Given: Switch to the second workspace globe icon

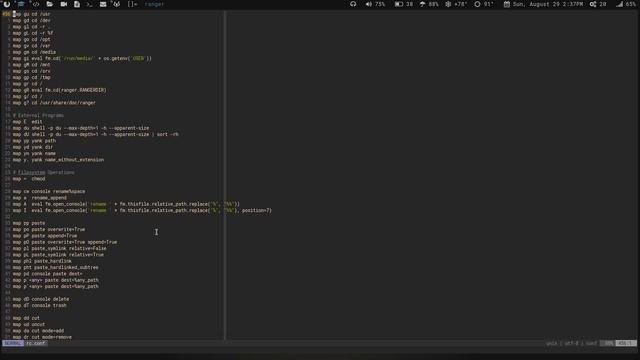Looking at the screenshot, I should point(21,4).
